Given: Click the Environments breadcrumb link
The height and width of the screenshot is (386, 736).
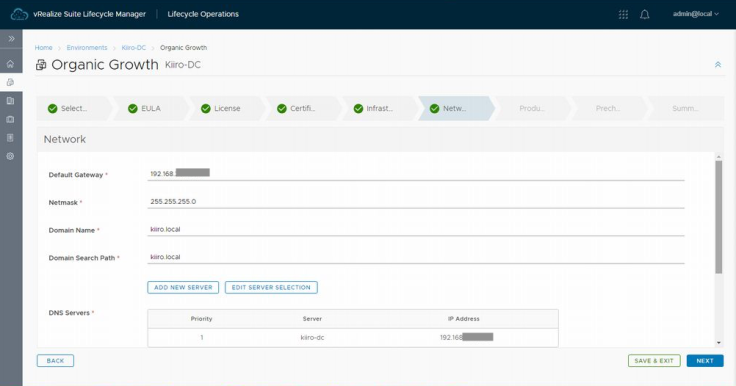Looking at the screenshot, I should [x=87, y=47].
